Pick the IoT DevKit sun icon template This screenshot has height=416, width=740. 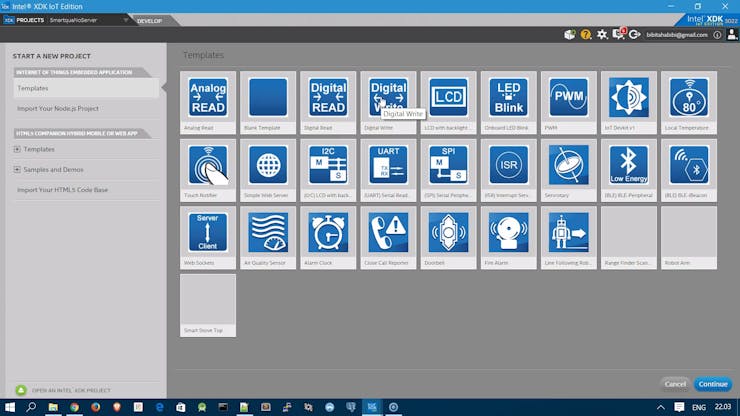click(x=629, y=102)
